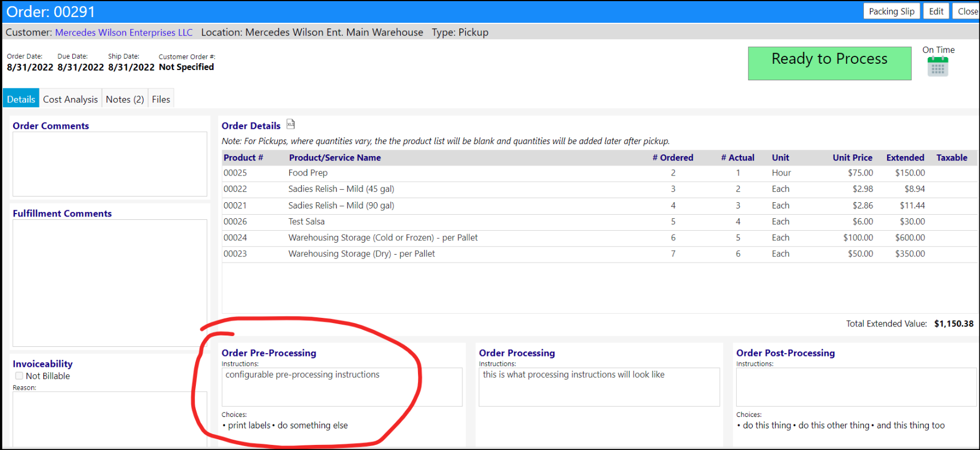Screen dimensions: 980x450
Task: Click product number 00025
Action: click(x=235, y=173)
